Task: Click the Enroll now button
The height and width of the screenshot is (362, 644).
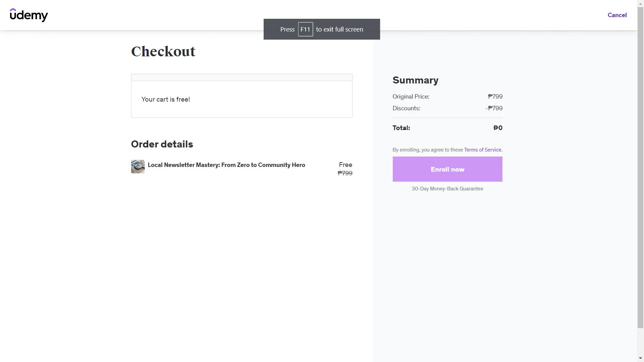Action: click(447, 169)
